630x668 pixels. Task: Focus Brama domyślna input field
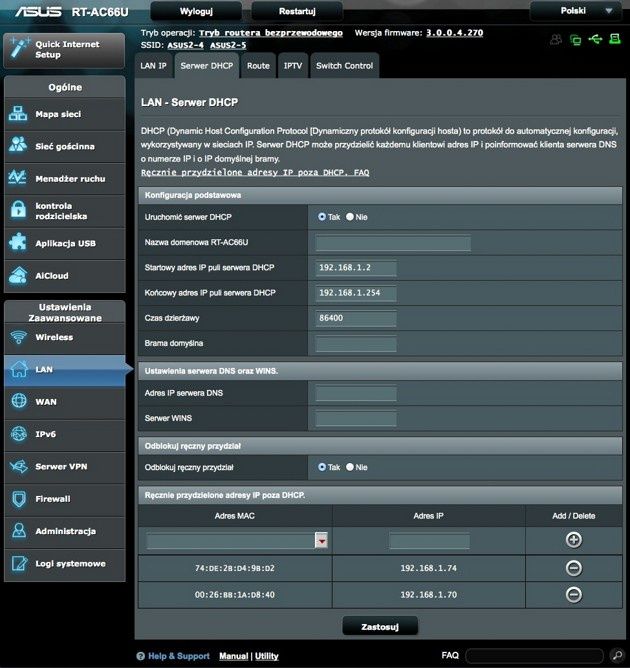[x=356, y=343]
